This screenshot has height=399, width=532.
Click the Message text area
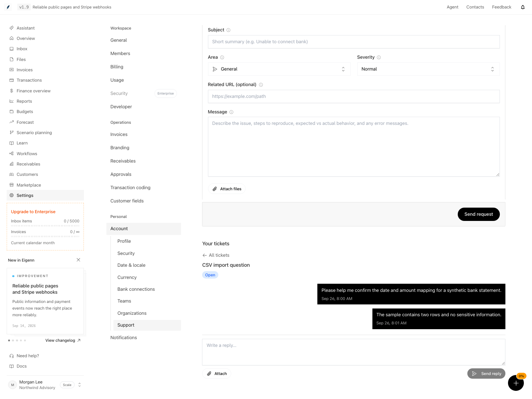click(x=354, y=147)
